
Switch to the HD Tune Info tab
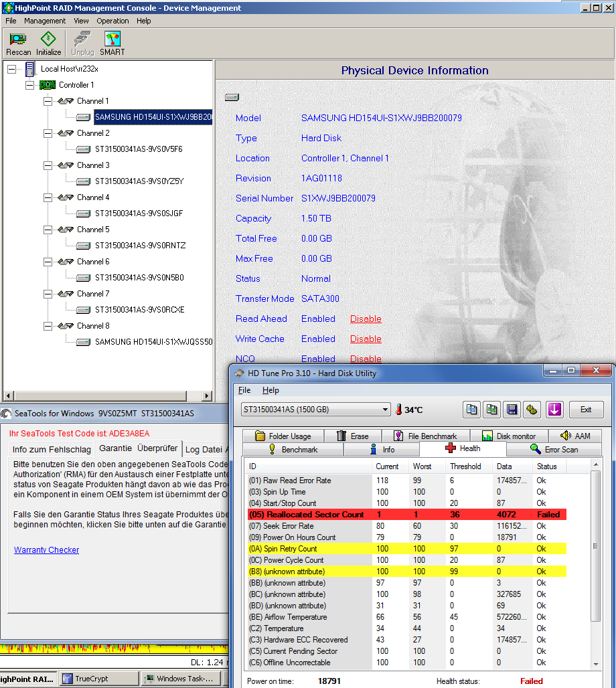coord(382,450)
